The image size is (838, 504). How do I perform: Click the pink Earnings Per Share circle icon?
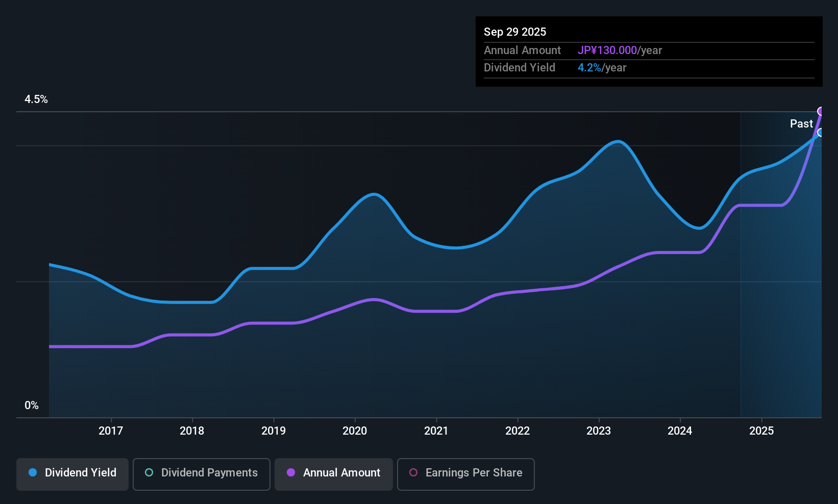(x=413, y=473)
